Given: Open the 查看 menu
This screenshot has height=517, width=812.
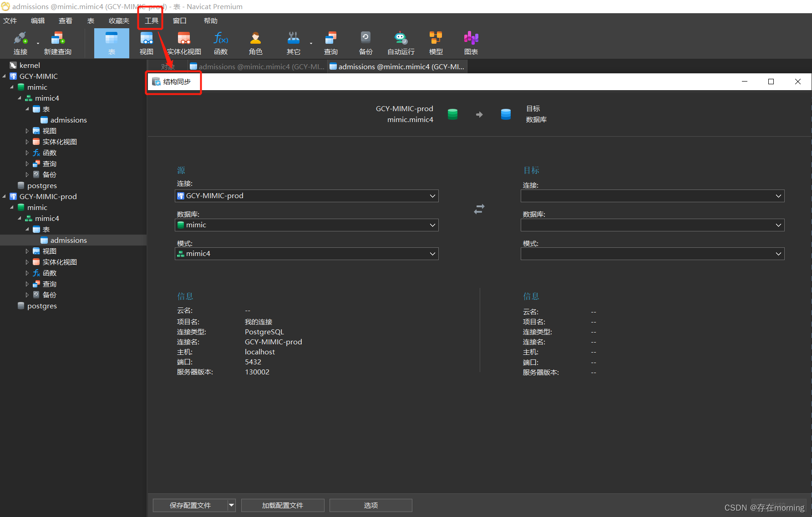Looking at the screenshot, I should 66,20.
